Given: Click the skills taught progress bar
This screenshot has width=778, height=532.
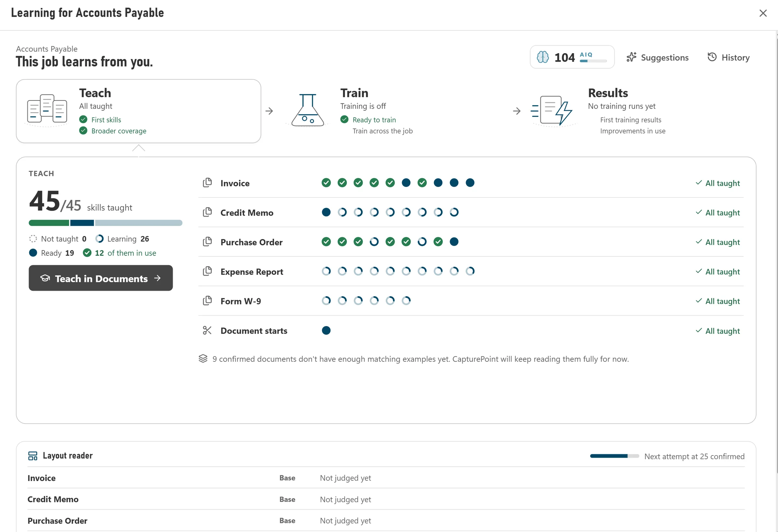Looking at the screenshot, I should (105, 223).
